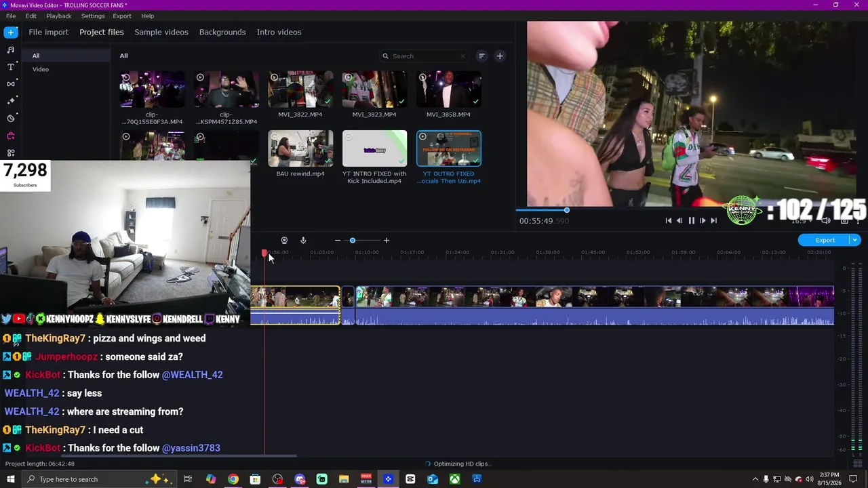Zoom in timeline with plus icon
Viewport: 868px width, 488px height.
(x=387, y=241)
